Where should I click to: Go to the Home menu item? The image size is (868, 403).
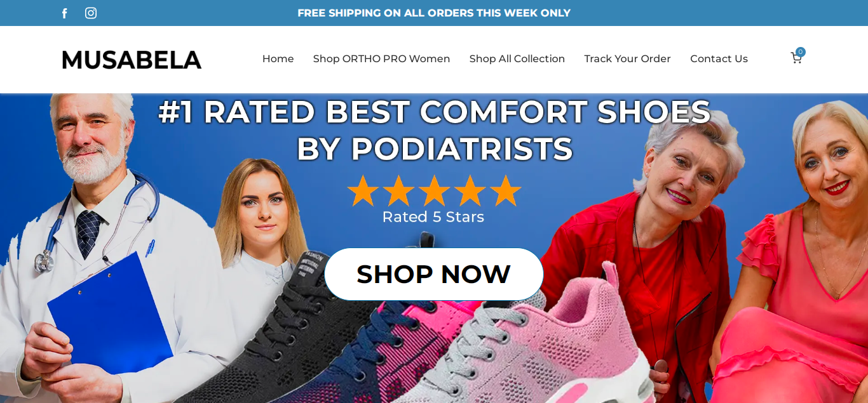[x=278, y=59]
